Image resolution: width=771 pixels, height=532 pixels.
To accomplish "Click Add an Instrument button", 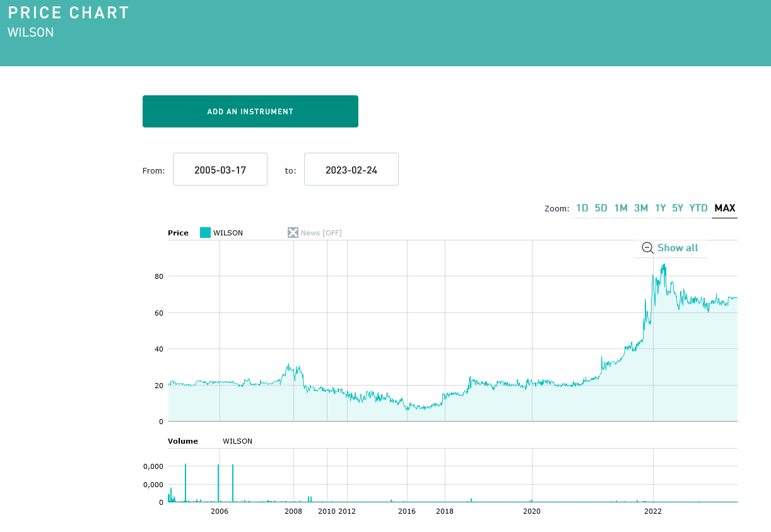I will tap(250, 112).
